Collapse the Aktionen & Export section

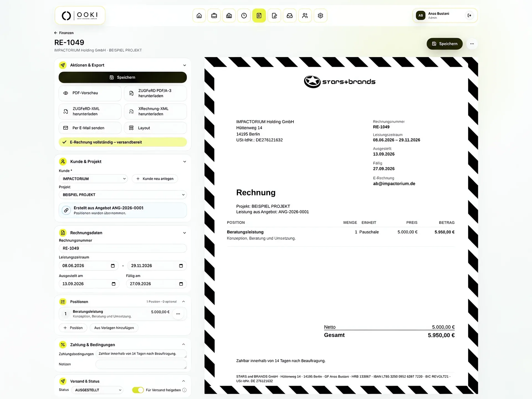click(x=185, y=65)
